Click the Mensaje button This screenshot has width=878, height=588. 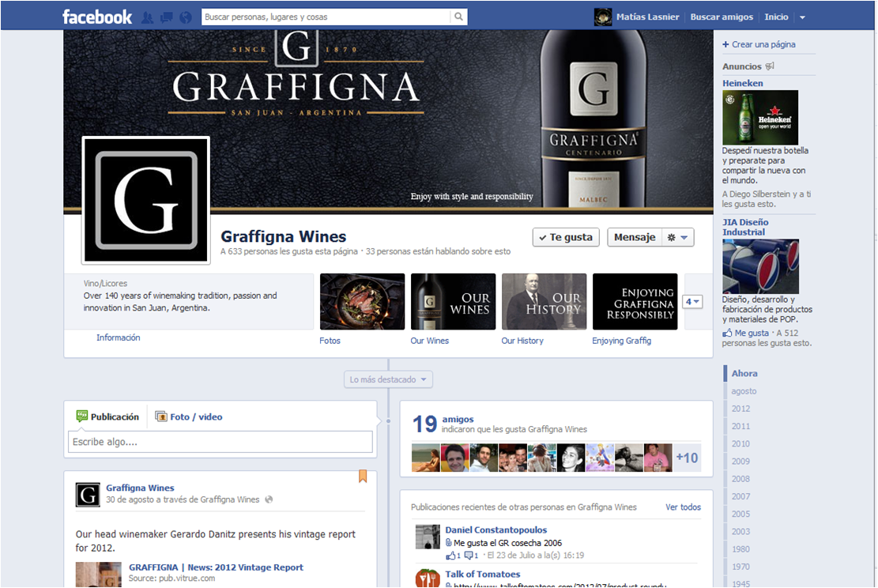coord(634,237)
